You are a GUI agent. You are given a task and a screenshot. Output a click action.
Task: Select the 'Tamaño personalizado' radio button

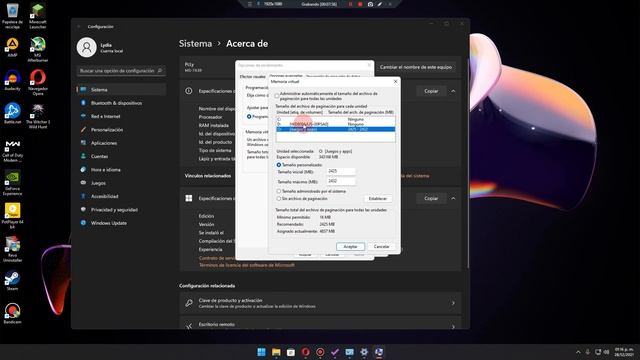[279, 165]
